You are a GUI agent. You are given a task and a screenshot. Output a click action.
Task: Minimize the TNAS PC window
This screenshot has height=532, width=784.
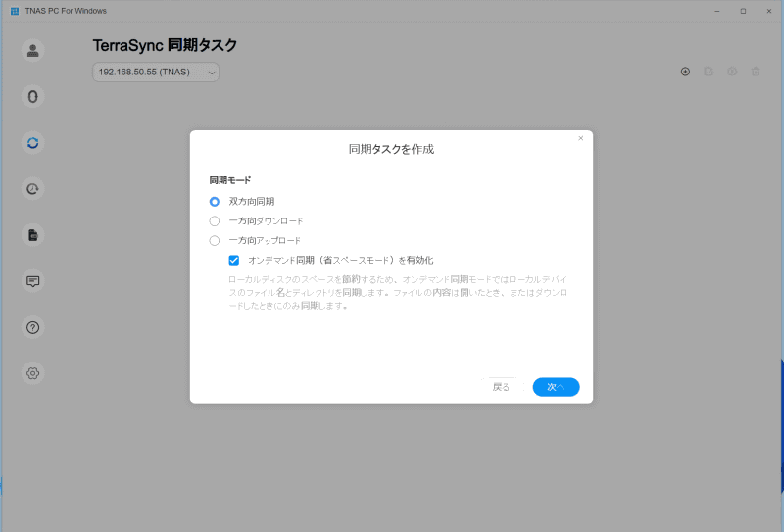pyautogui.click(x=717, y=11)
